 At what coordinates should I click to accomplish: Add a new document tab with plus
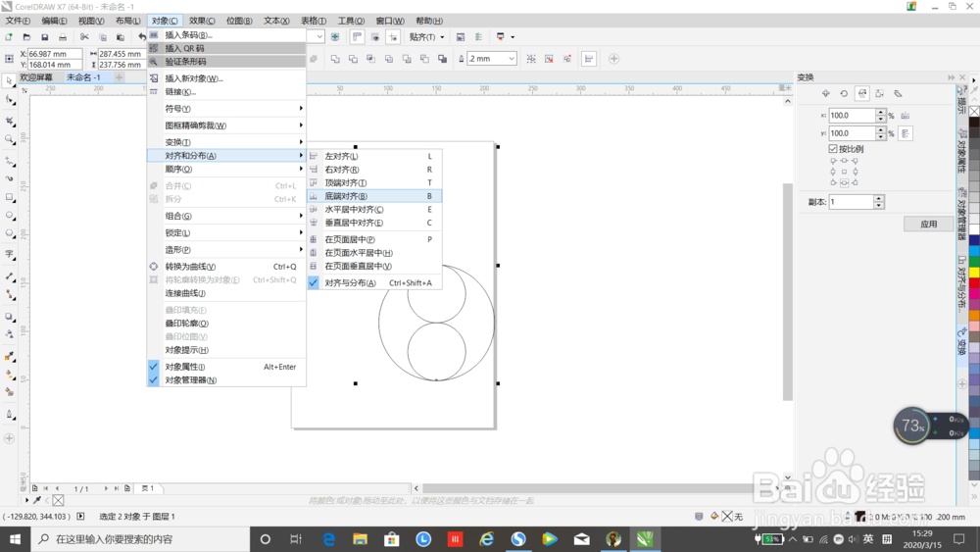click(x=119, y=77)
